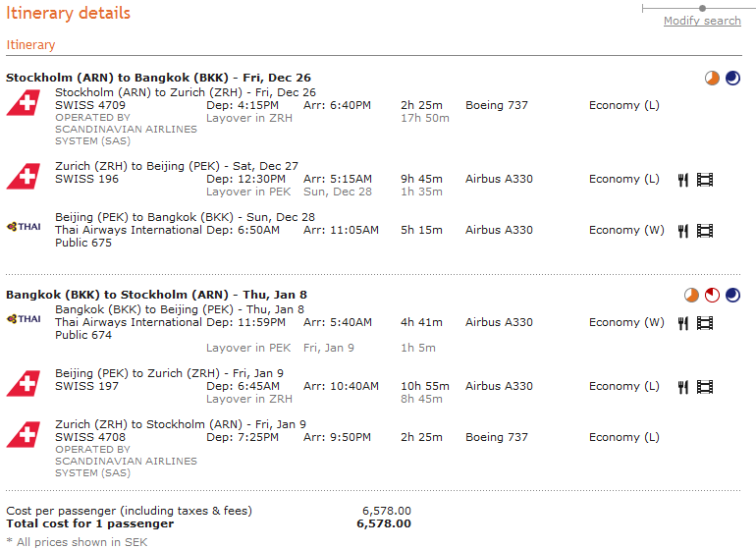Image resolution: width=756 pixels, height=549 pixels.
Task: Click the meal icon on the Thai 675 row
Action: [x=683, y=231]
